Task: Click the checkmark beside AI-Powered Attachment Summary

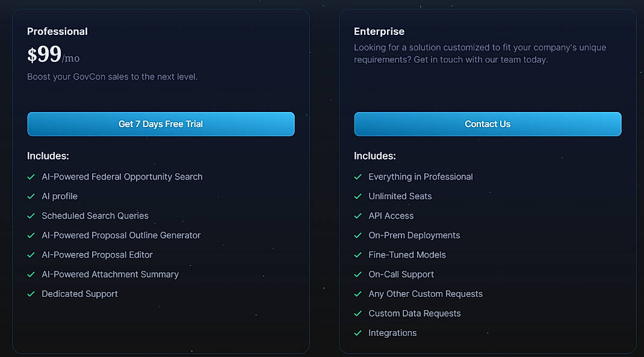Action: 31,275
